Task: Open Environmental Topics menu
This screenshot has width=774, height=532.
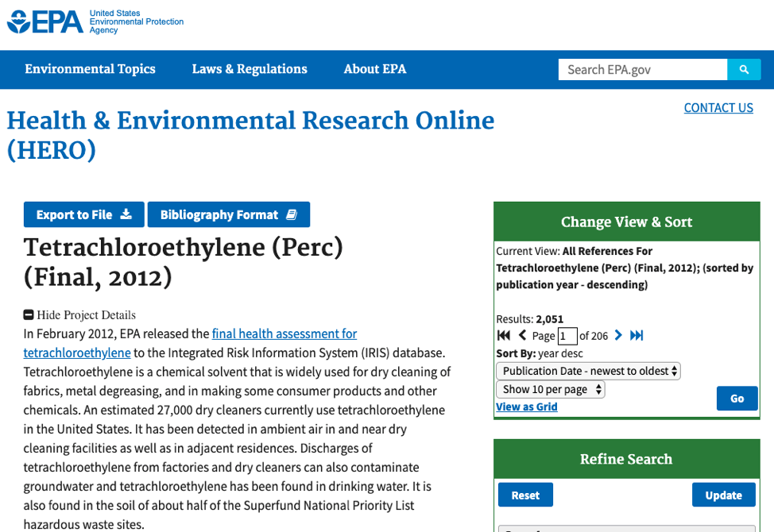Action: 91,69
